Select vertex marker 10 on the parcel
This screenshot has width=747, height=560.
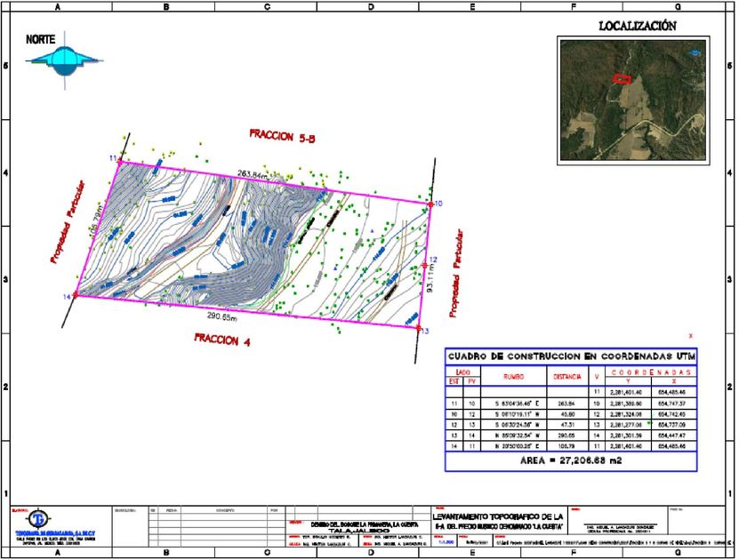point(430,204)
